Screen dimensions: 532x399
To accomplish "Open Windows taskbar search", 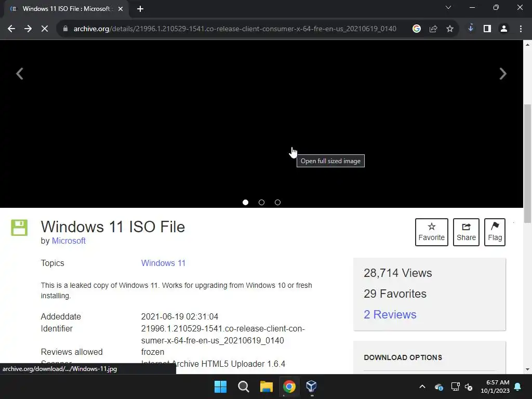I will pos(244,387).
